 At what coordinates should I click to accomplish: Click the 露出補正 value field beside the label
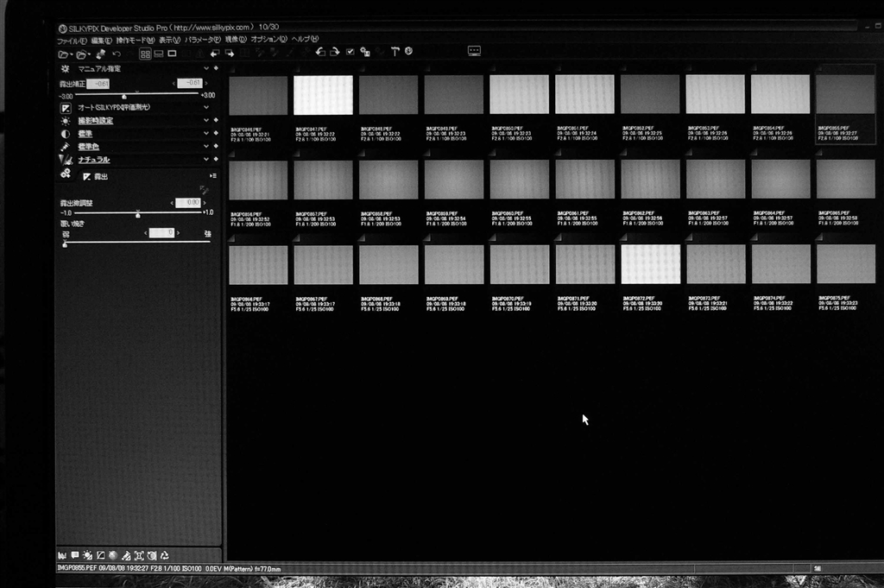[98, 84]
